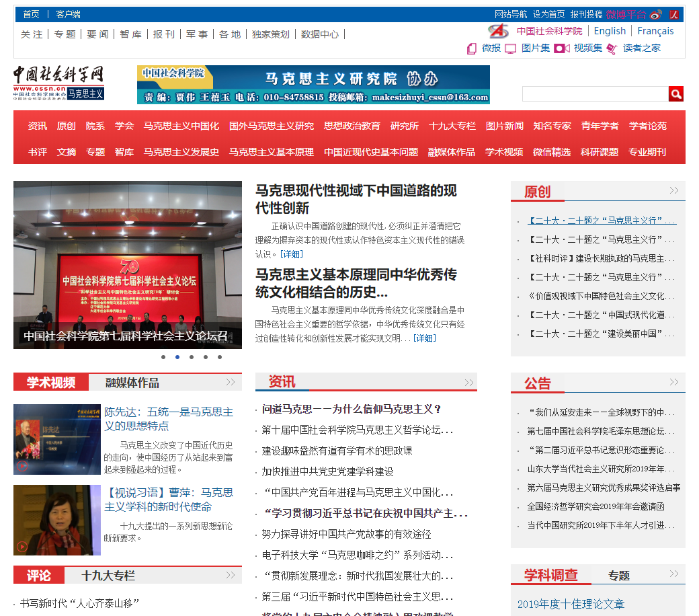Select the fifth carousel dot

pyautogui.click(x=220, y=357)
